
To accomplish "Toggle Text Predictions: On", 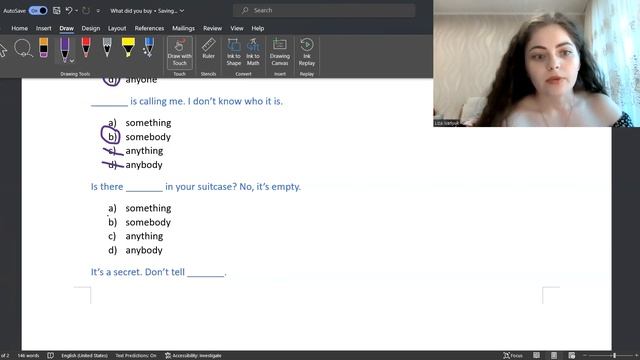I will point(136,356).
